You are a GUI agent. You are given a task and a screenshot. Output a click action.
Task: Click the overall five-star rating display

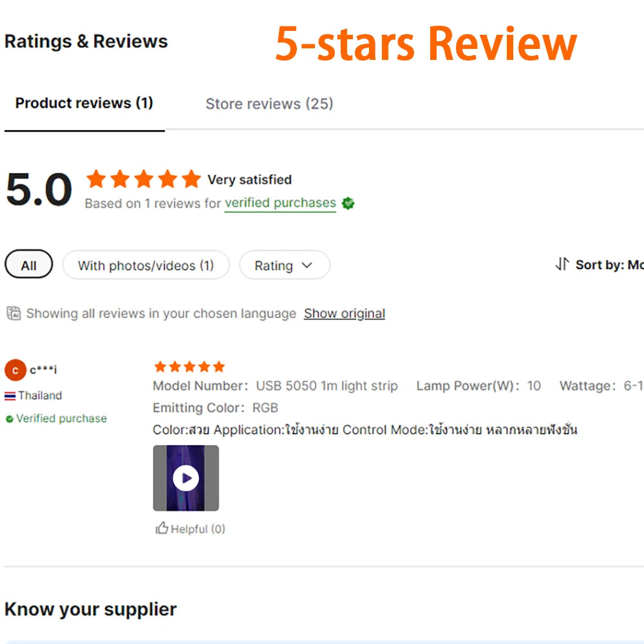[x=144, y=179]
